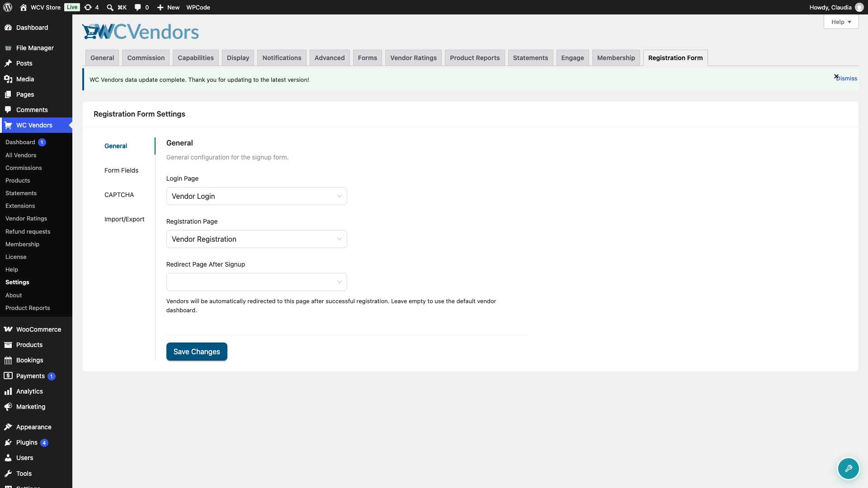Click the Analytics bar chart icon
Screen dimensions: 868x488
pyautogui.click(x=8, y=391)
